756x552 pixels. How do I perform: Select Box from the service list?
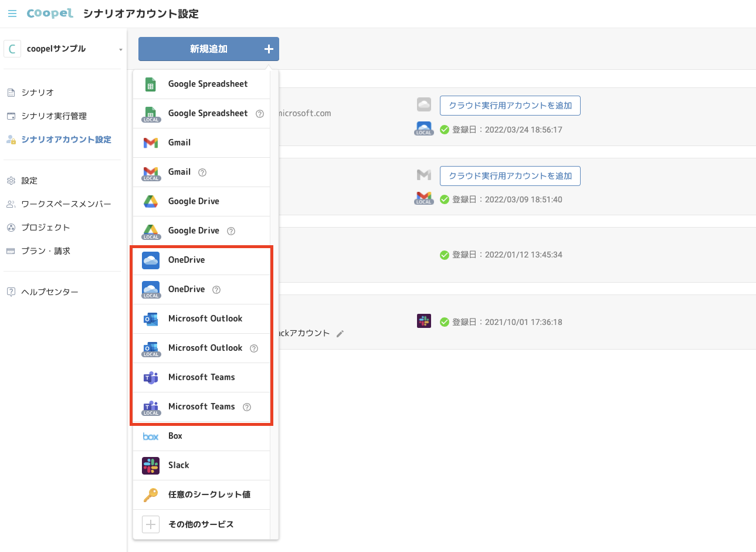click(202, 436)
